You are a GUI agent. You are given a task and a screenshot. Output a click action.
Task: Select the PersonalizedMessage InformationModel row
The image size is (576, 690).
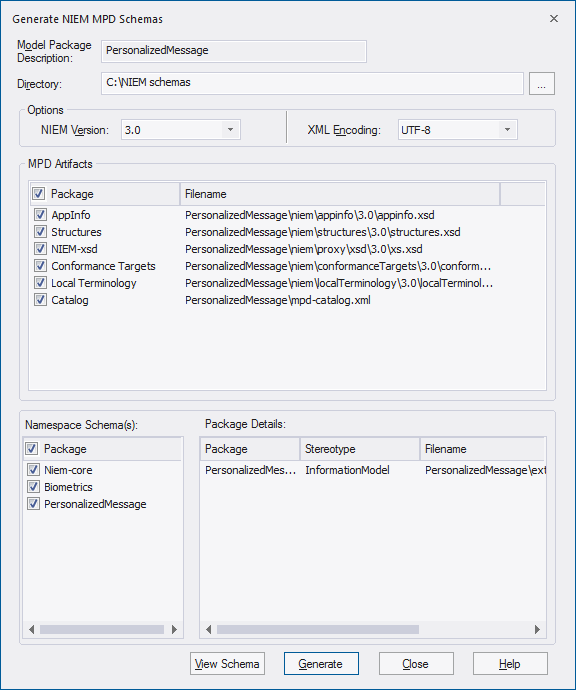373,470
